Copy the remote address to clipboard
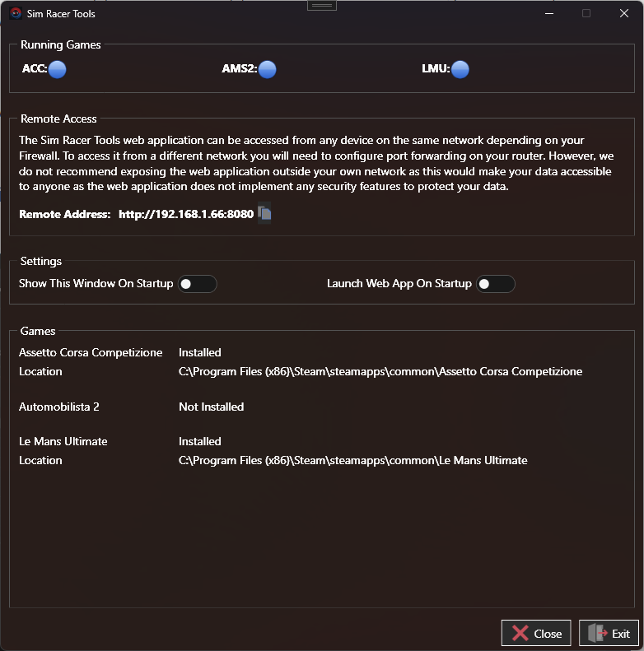This screenshot has width=644, height=651. tap(264, 213)
